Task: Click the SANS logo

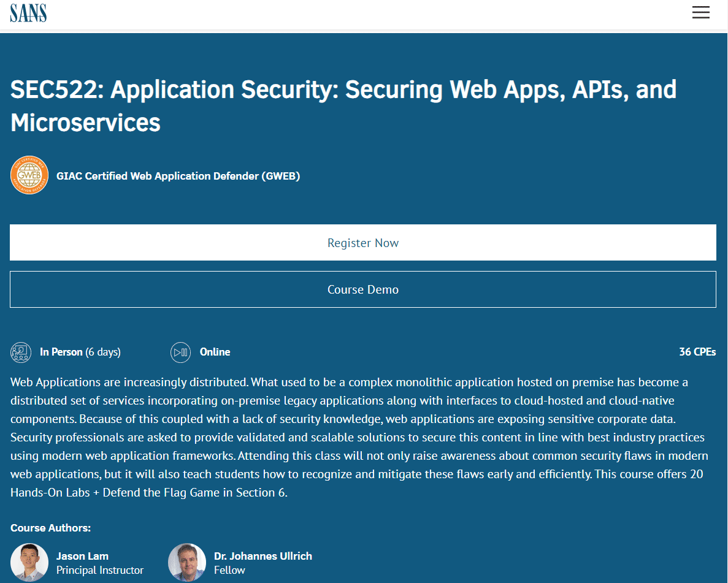Action: pyautogui.click(x=28, y=13)
